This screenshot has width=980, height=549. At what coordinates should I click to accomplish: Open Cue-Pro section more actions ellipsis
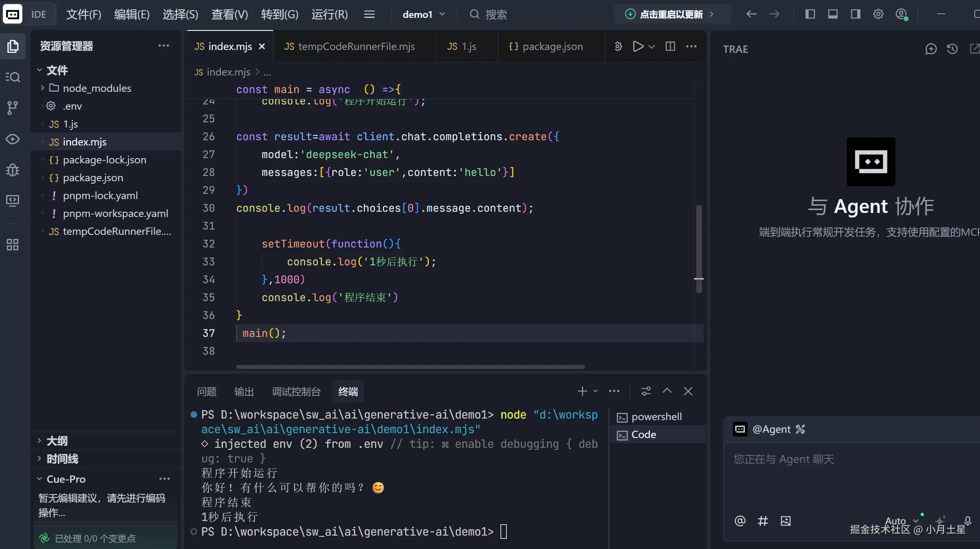[x=165, y=479]
